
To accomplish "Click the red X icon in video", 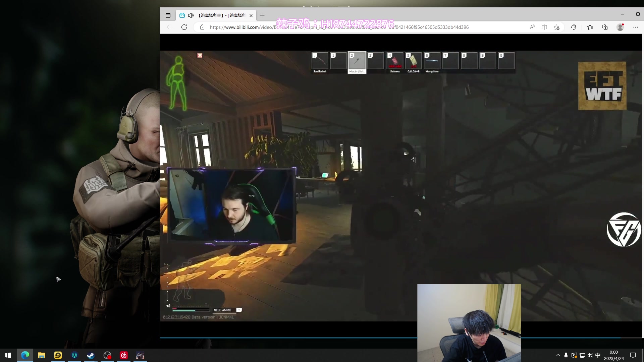I will click(x=200, y=55).
